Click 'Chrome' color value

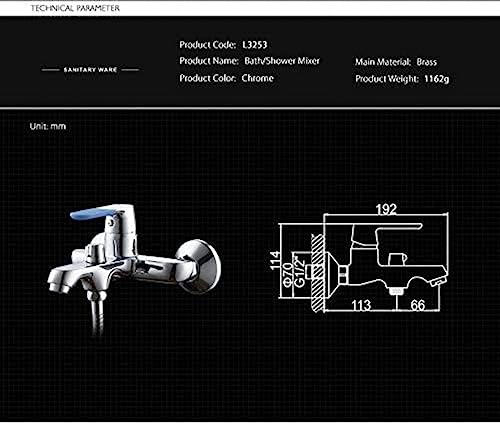pyautogui.click(x=258, y=78)
